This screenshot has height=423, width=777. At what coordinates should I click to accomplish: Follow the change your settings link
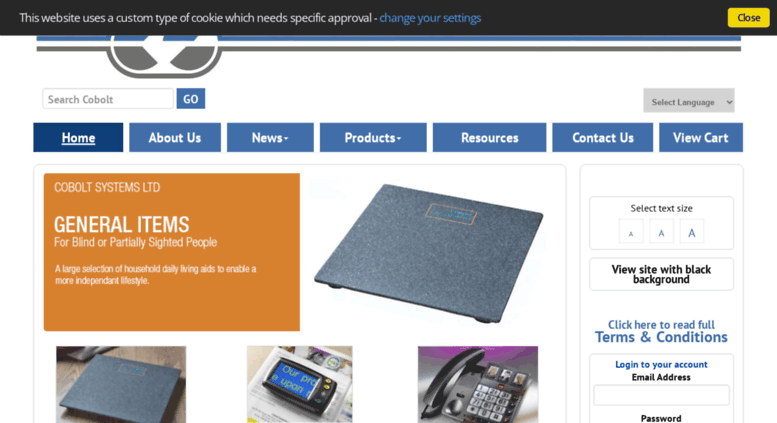click(x=430, y=18)
